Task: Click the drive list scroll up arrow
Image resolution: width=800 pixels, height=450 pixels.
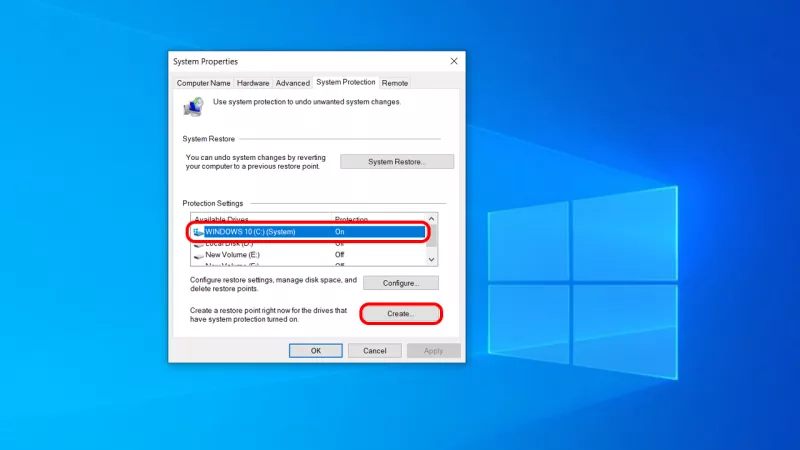Action: tap(432, 219)
